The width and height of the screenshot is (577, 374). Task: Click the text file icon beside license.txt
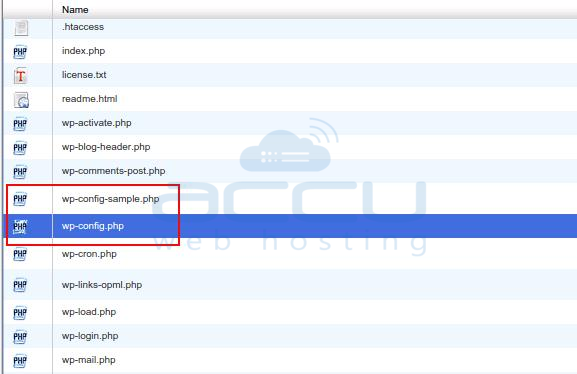pyautogui.click(x=21, y=76)
